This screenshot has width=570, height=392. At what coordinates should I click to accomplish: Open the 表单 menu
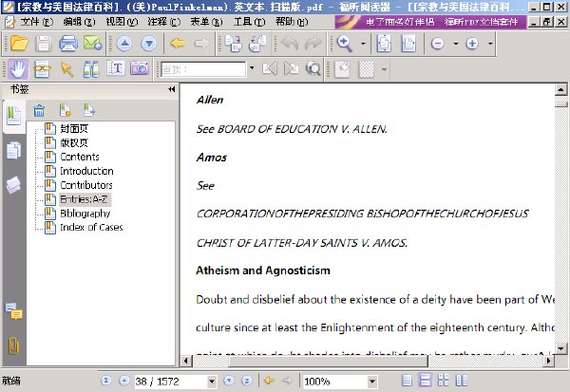(x=206, y=22)
